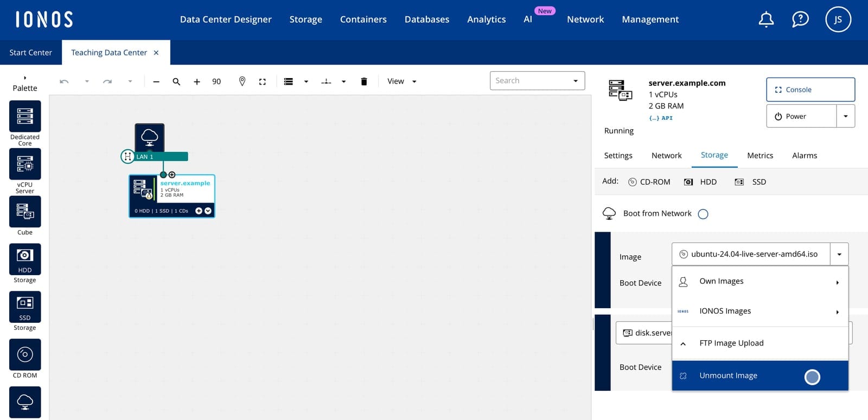Switch to server Network tab
The image size is (868, 420).
coord(667,156)
